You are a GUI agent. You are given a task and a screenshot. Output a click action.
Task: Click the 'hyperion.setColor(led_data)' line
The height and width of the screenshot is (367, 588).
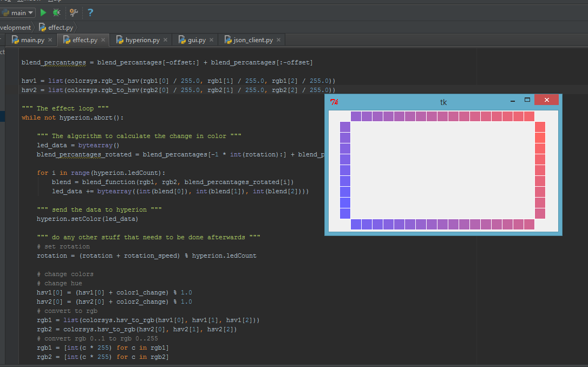point(87,219)
